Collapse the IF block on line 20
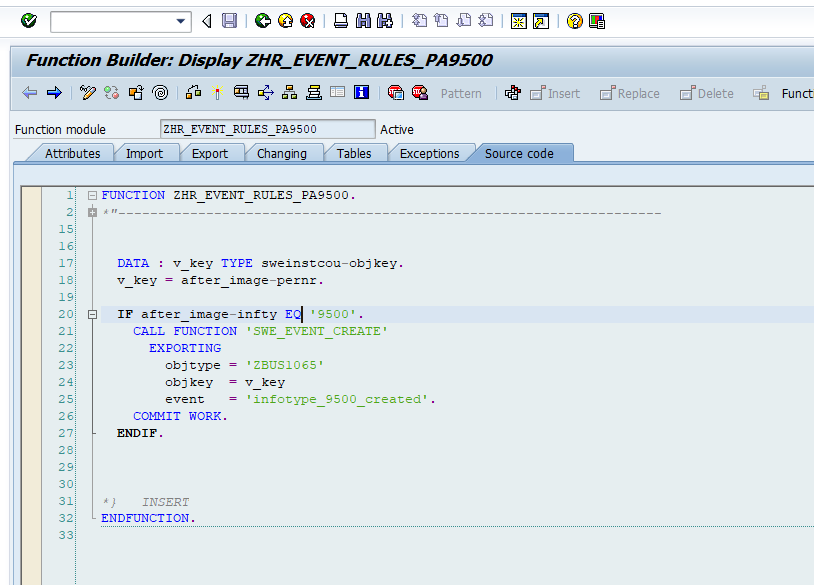 (92, 314)
